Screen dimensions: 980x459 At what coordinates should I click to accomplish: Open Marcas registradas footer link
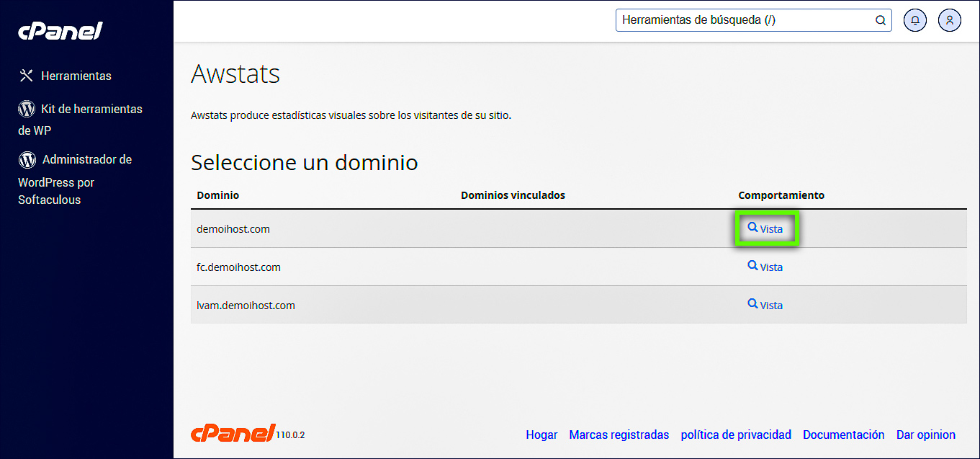[x=619, y=435]
